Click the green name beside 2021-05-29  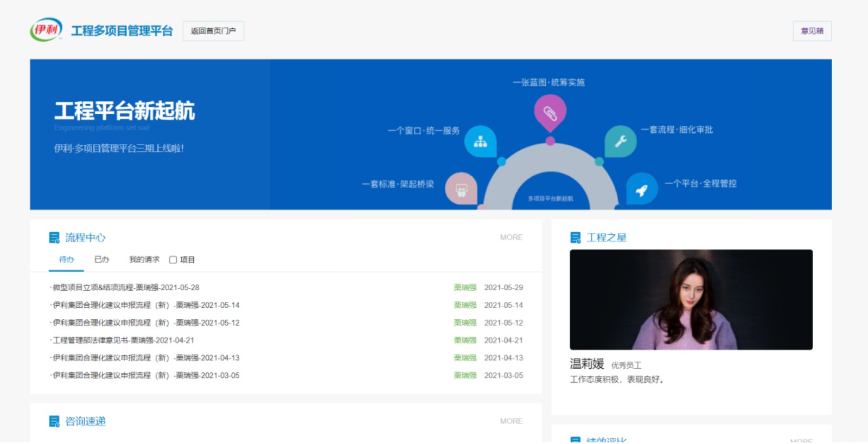tap(465, 287)
